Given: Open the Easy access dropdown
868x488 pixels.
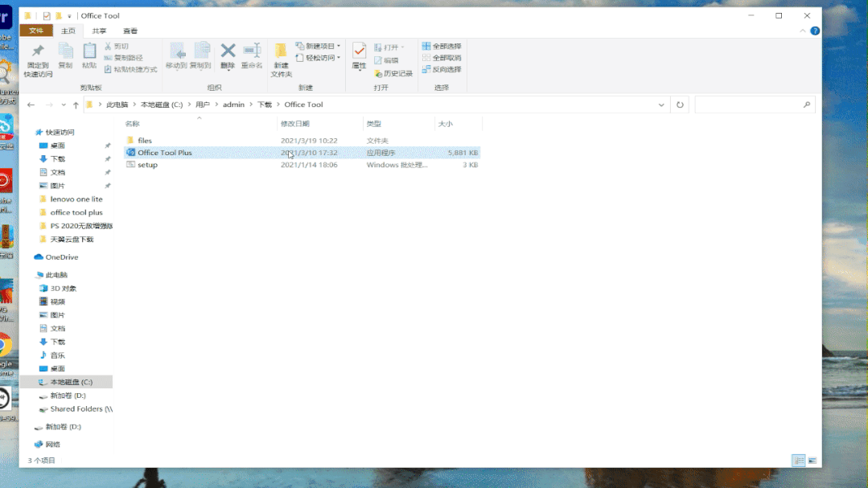Looking at the screenshot, I should pos(318,58).
